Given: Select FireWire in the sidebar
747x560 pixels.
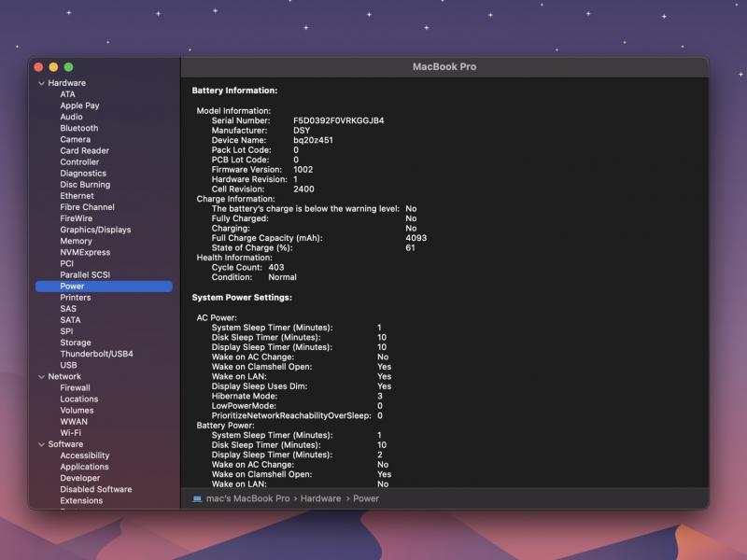Looking at the screenshot, I should [77, 218].
